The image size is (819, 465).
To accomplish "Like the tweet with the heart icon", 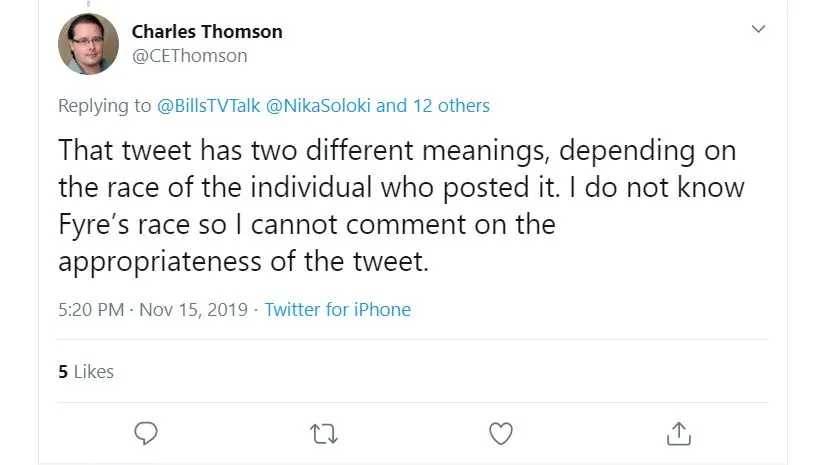I will pos(501,433).
